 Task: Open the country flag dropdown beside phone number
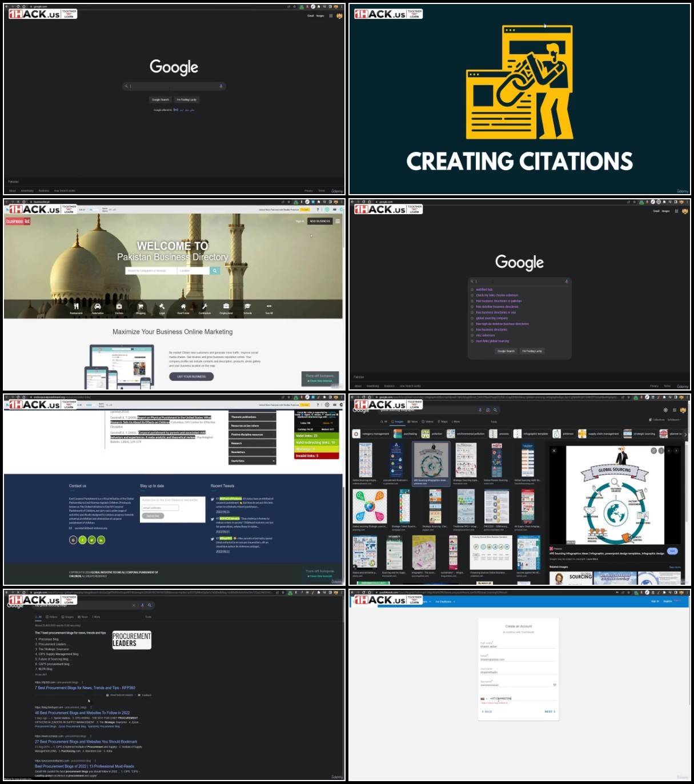tap(484, 698)
